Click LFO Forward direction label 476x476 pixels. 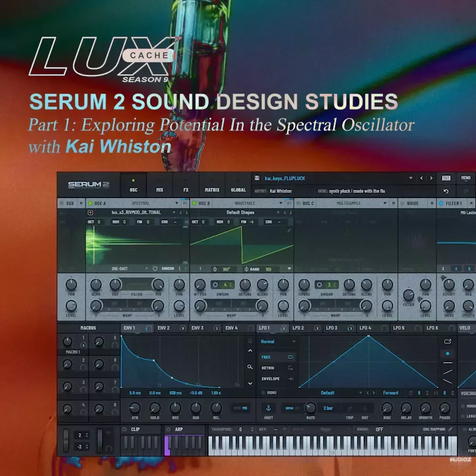390,393
